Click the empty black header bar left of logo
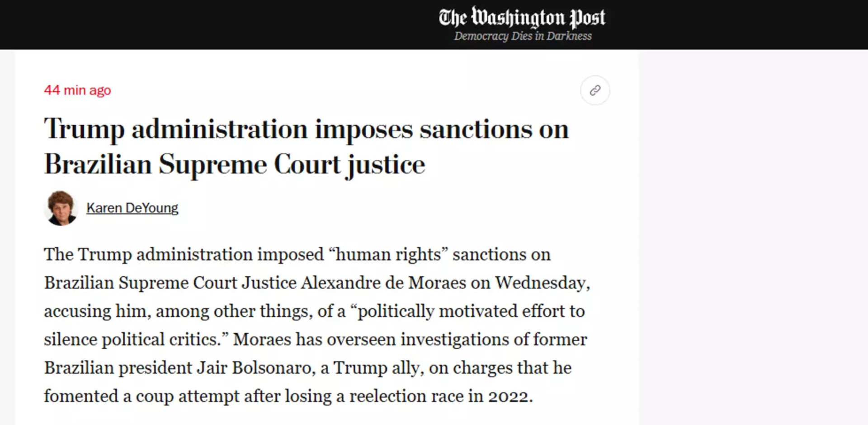868x425 pixels. 217,24
